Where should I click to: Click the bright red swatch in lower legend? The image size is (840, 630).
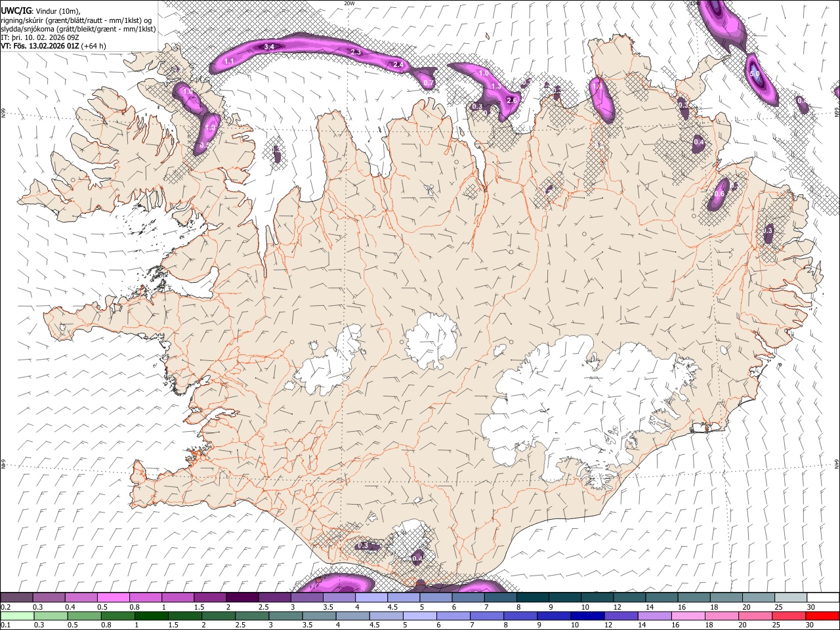tap(822, 616)
